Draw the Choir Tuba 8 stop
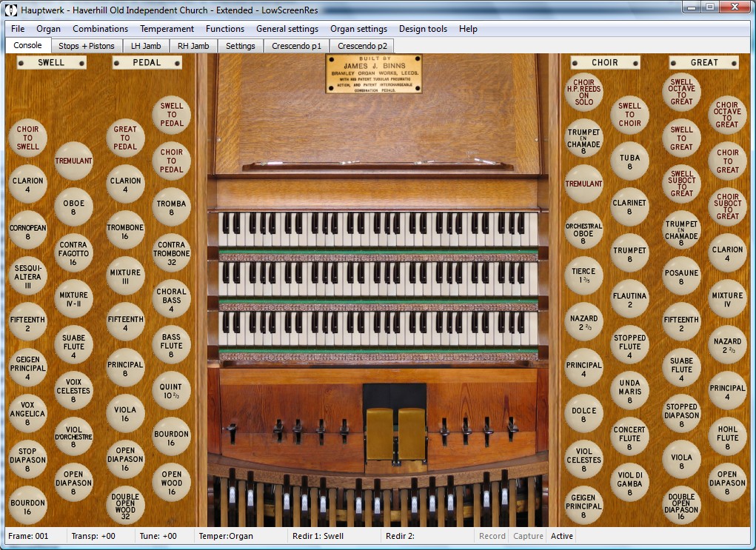The height and width of the screenshot is (550, 756). [629, 161]
